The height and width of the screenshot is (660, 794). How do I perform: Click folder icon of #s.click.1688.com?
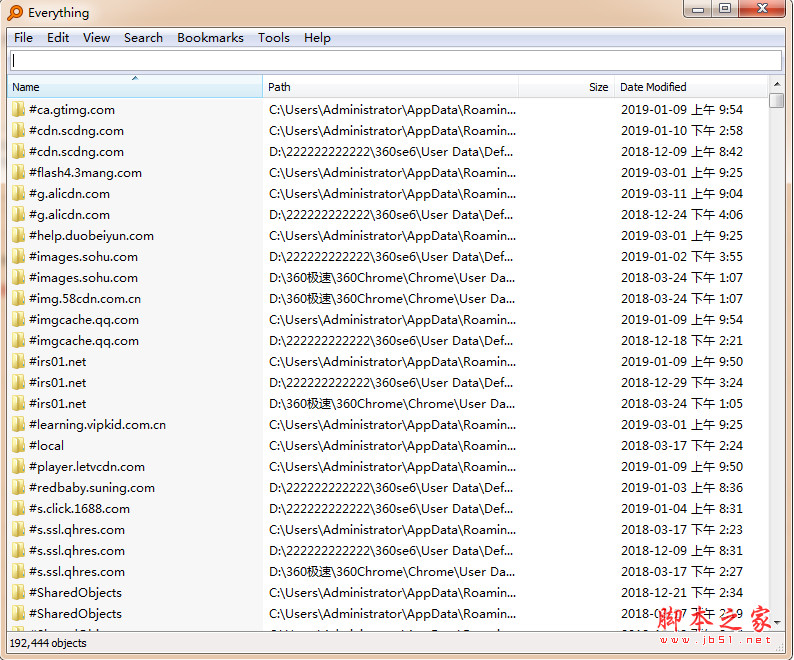(x=18, y=509)
